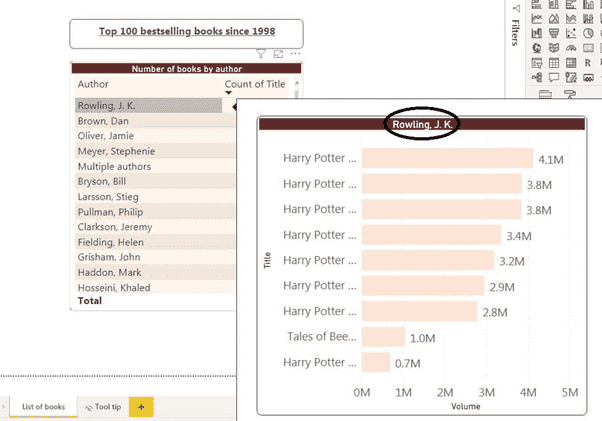Open the Format paint roller tab
The height and width of the screenshot is (421, 602).
570,94
